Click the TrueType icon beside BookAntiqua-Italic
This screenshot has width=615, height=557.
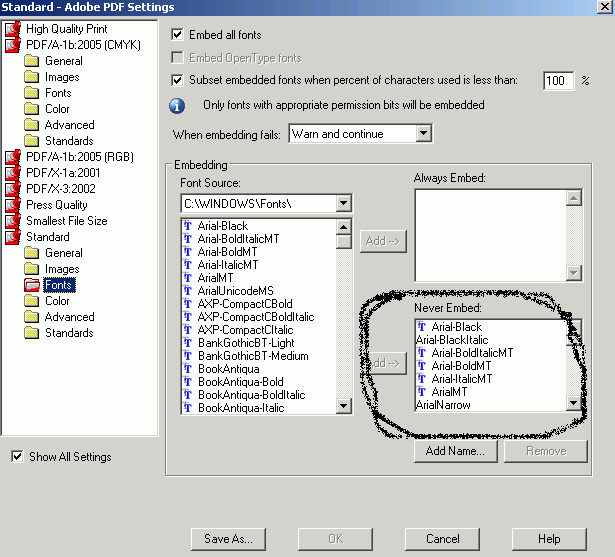click(188, 408)
